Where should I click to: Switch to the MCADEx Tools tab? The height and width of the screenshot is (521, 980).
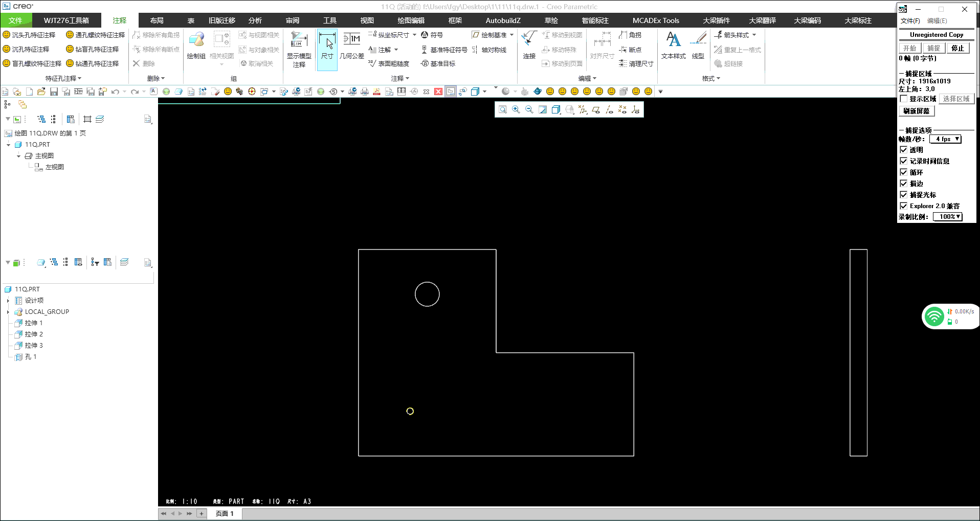[656, 20]
